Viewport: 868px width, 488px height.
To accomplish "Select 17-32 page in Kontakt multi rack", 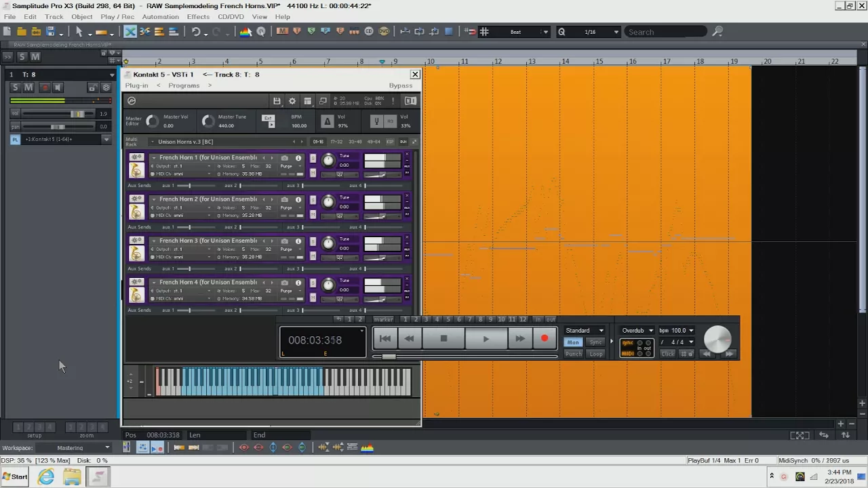I will point(336,142).
